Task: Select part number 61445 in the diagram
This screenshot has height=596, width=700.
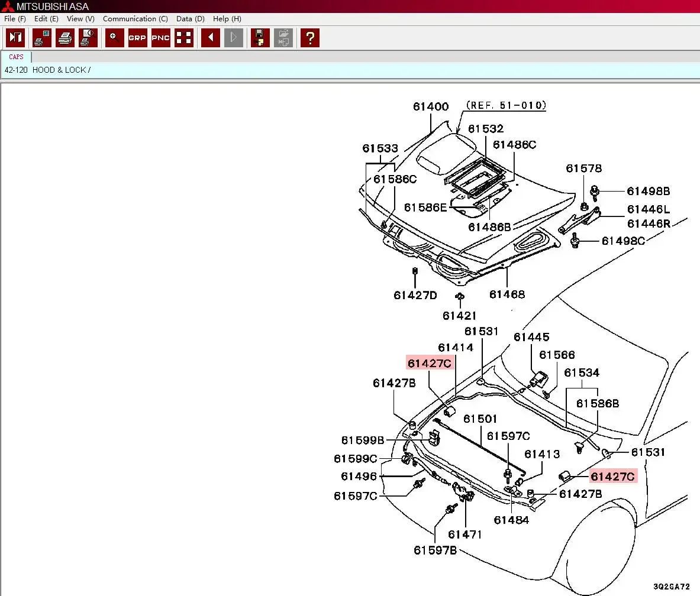Action: pos(531,337)
